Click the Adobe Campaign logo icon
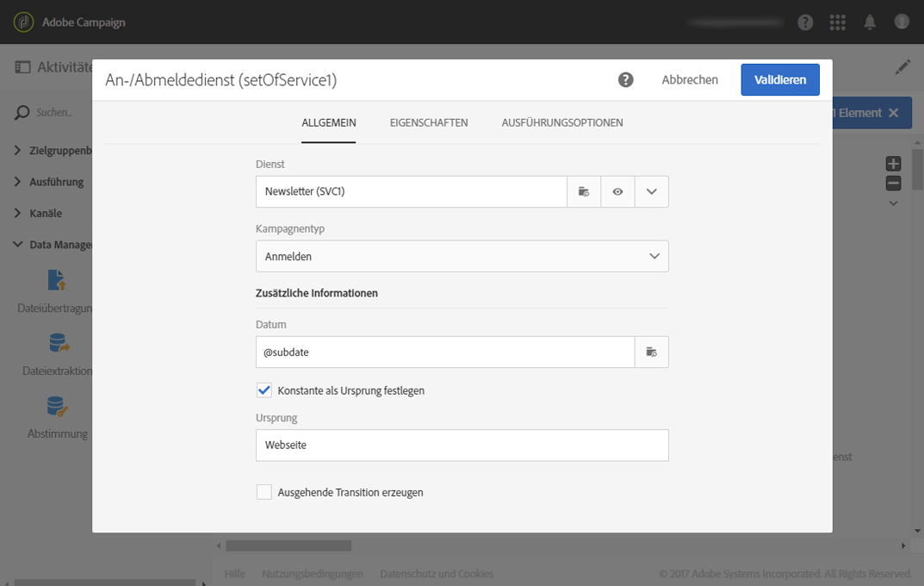 coord(24,22)
